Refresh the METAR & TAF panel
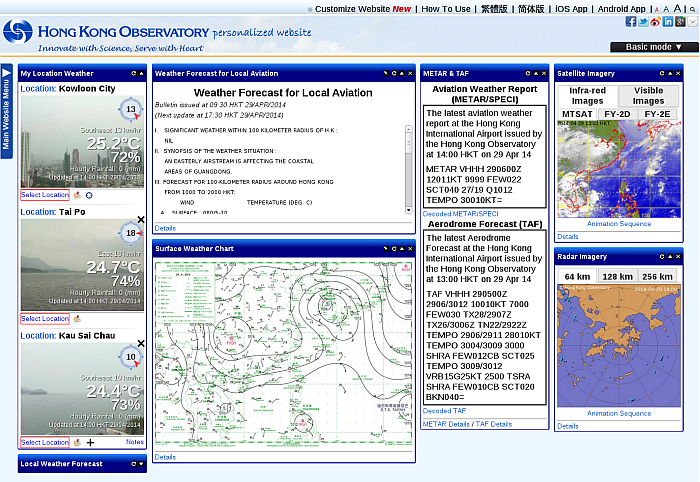Image resolution: width=700 pixels, height=482 pixels. tap(528, 73)
